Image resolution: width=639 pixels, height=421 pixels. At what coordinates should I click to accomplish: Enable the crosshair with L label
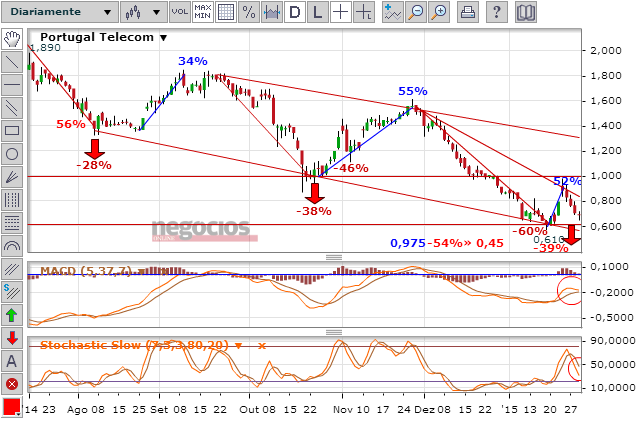364,12
